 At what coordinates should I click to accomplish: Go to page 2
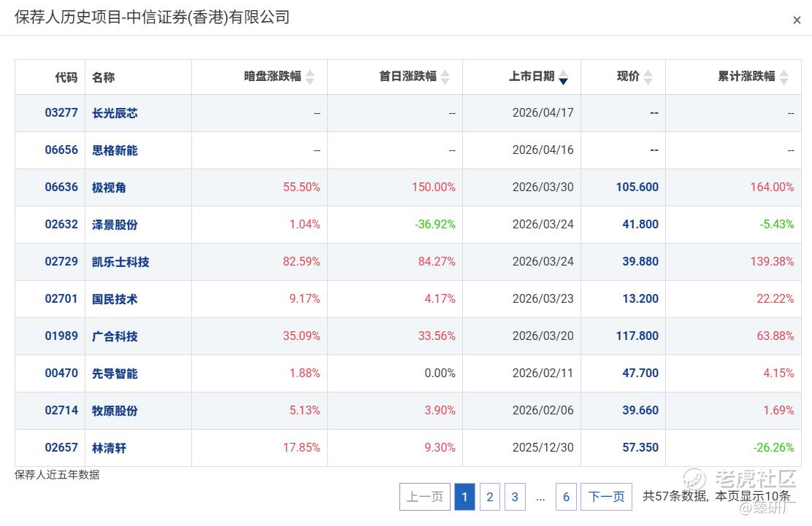(x=490, y=497)
